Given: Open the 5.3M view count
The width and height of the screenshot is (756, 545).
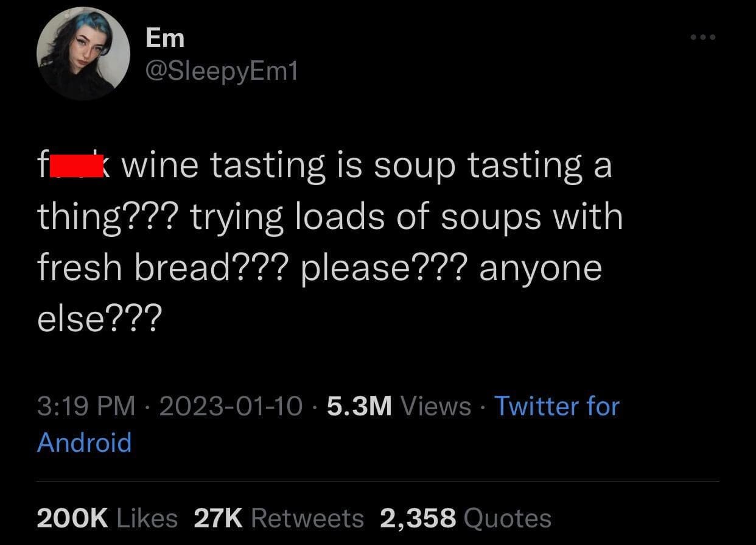Looking at the screenshot, I should [359, 406].
